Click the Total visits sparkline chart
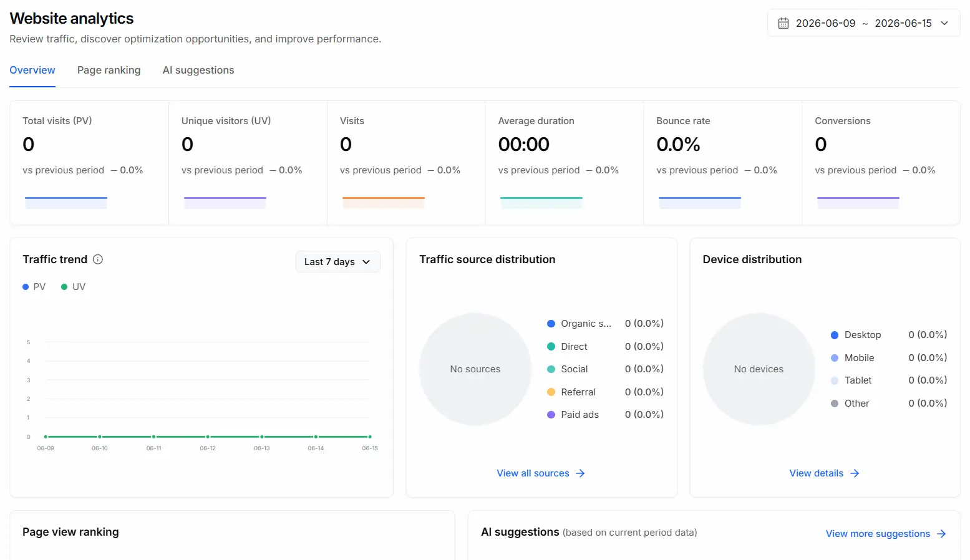This screenshot has height=560, width=970. tap(66, 203)
